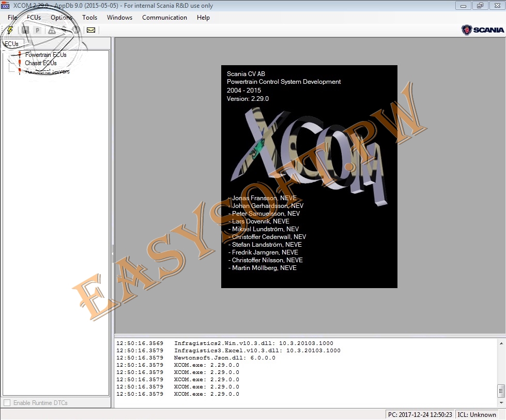Click the log panel scrollbar thumb
This screenshot has height=420, width=506.
[x=501, y=391]
